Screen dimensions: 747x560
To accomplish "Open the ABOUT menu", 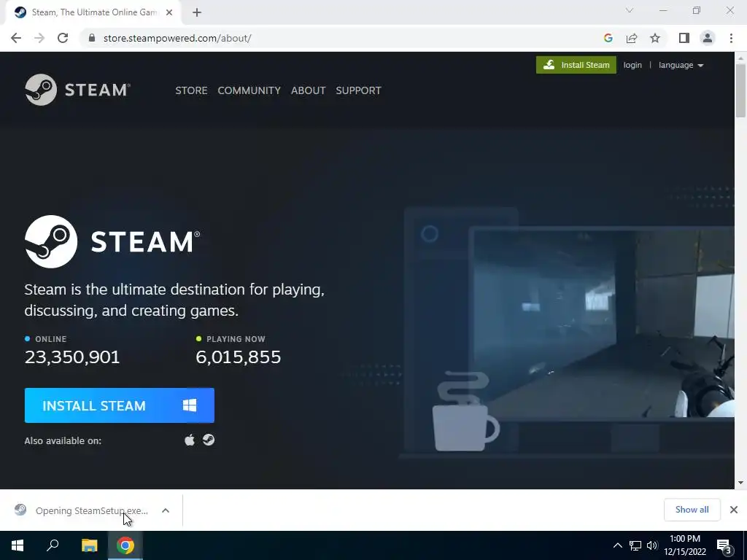I will tap(309, 90).
